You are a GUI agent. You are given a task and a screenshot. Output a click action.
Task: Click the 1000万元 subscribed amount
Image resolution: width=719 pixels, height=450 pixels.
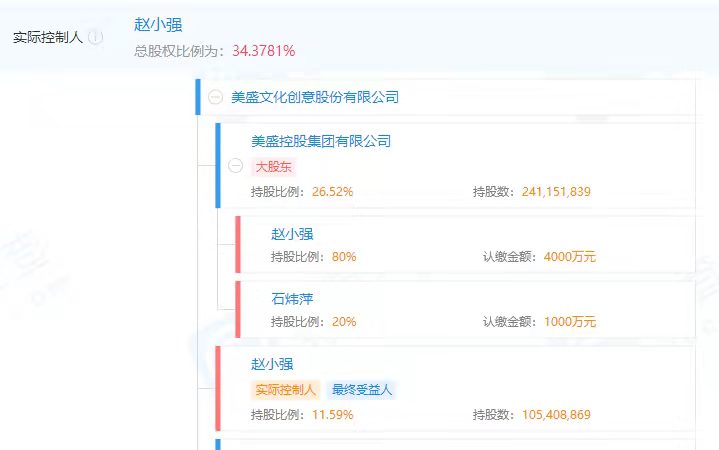tap(569, 322)
